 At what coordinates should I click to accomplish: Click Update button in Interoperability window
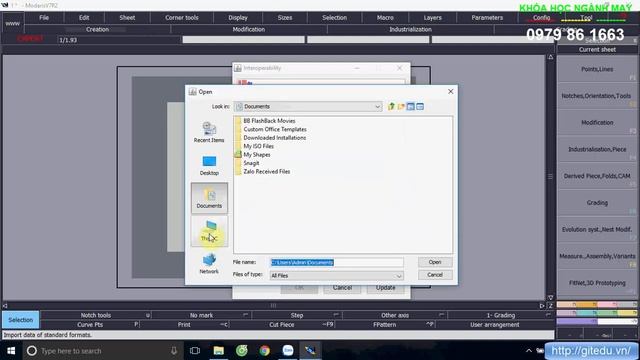pos(385,288)
